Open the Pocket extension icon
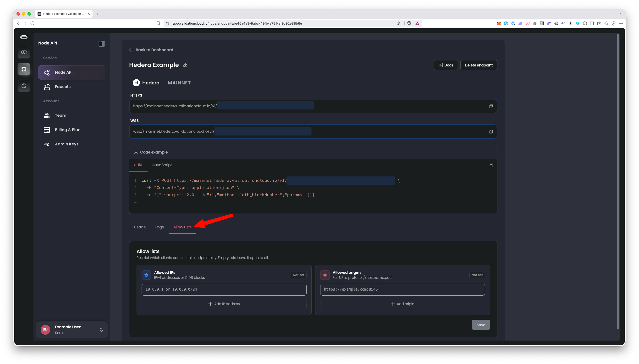 pyautogui.click(x=528, y=23)
